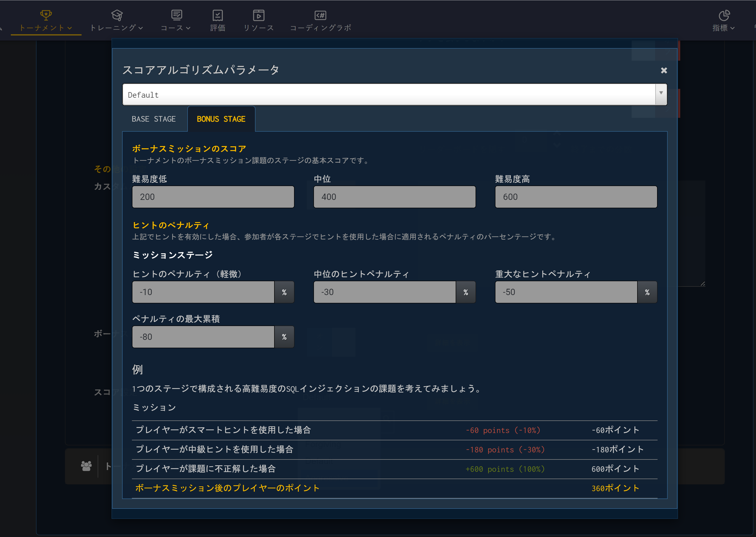The height and width of the screenshot is (537, 756).
Task: Click ボーナスミッション後のプレイヤーのポイント row
Action: 395,488
